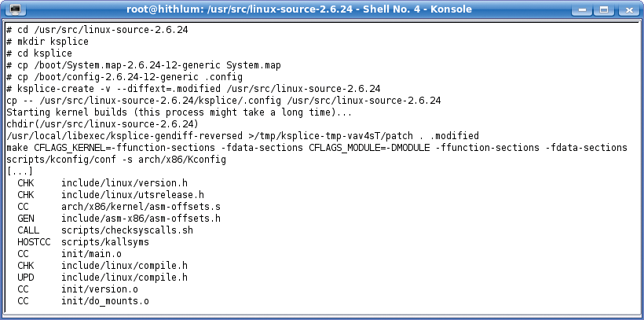The height and width of the screenshot is (320, 644).
Task: Click the scripts/kconfig/conf line
Action: (x=116, y=160)
